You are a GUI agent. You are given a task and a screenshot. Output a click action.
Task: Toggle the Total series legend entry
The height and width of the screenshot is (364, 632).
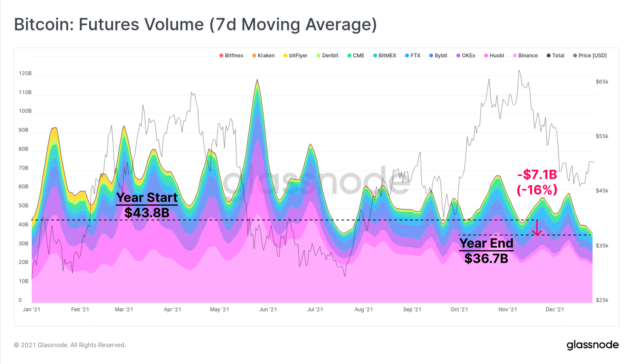pos(555,56)
